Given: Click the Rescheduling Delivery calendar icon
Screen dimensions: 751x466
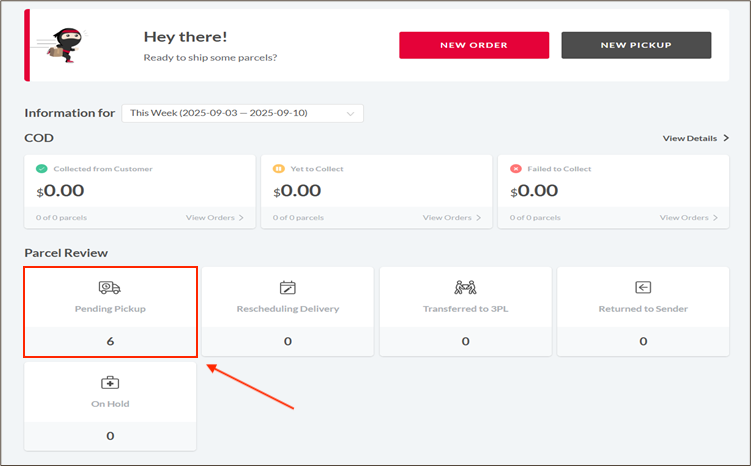Looking at the screenshot, I should (x=288, y=288).
